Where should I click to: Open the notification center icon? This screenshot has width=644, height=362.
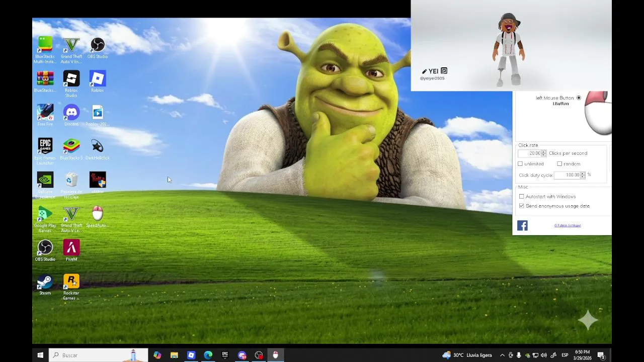click(601, 355)
